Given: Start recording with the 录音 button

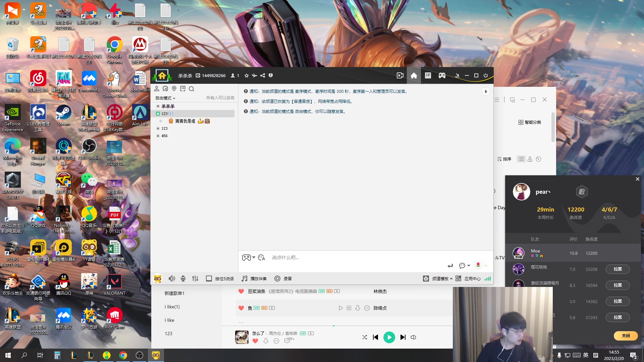Looking at the screenshot, I should 283,279.
